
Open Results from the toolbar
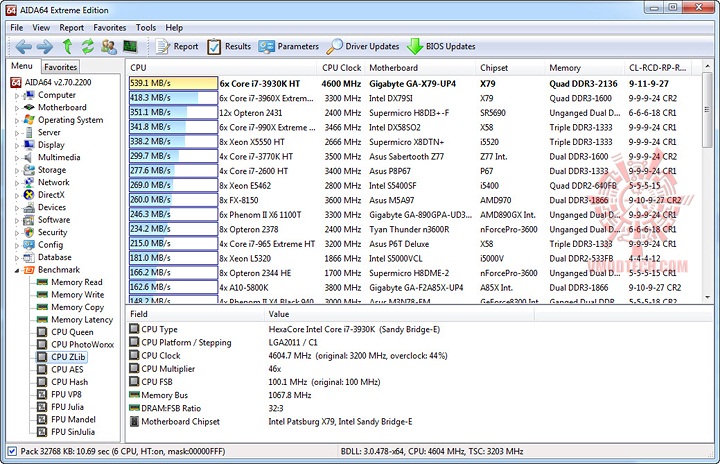pyautogui.click(x=229, y=46)
